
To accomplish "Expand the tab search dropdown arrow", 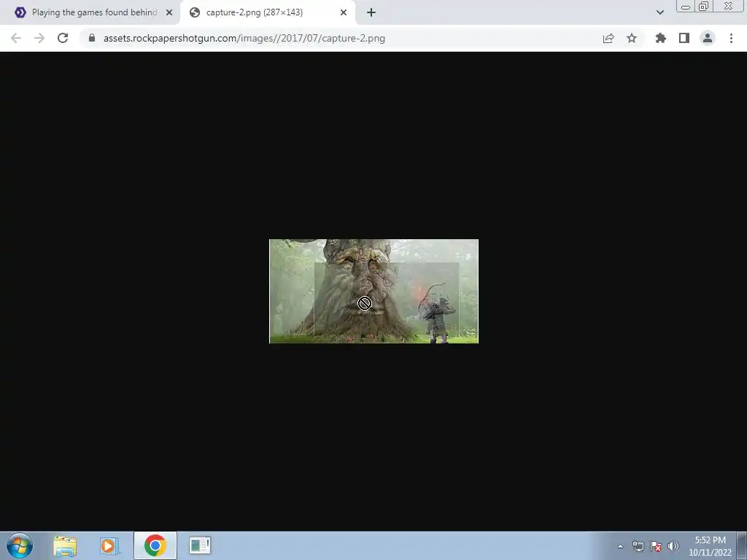I will (x=659, y=12).
